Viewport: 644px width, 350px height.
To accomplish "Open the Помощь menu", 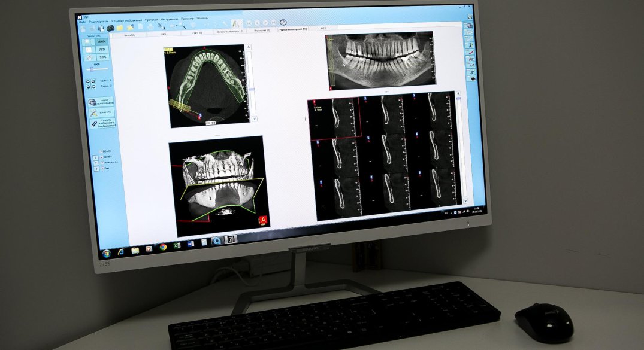I will 202,18.
